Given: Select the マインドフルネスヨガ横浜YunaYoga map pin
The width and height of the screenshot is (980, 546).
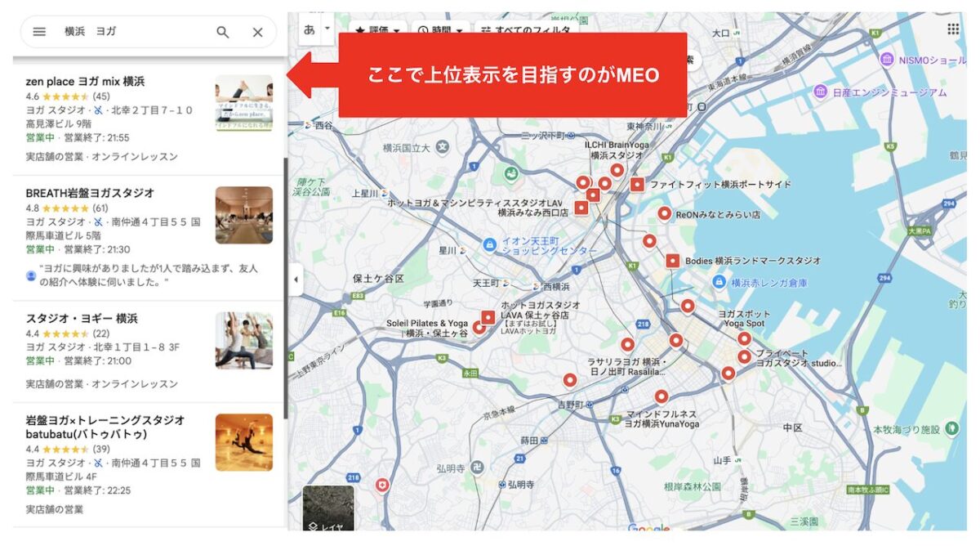Looking at the screenshot, I should (x=661, y=396).
